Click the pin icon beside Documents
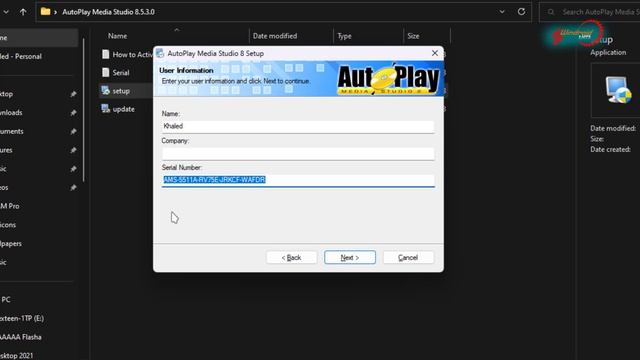 (x=73, y=131)
